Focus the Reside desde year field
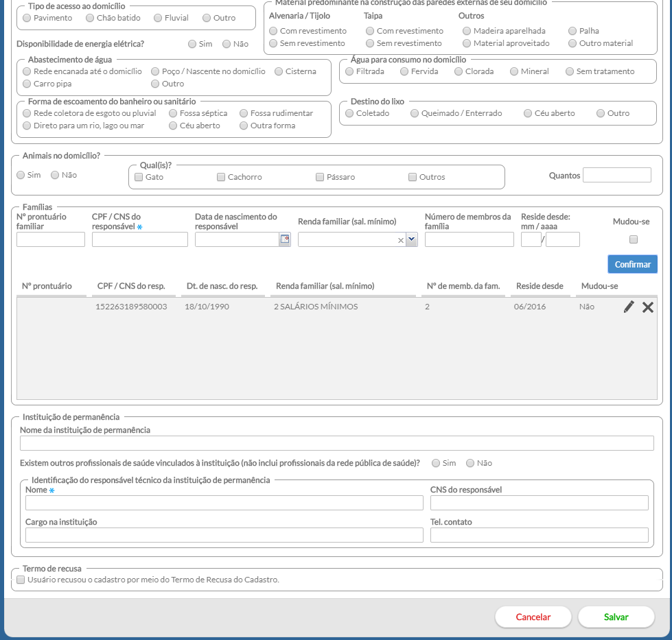 click(x=563, y=239)
